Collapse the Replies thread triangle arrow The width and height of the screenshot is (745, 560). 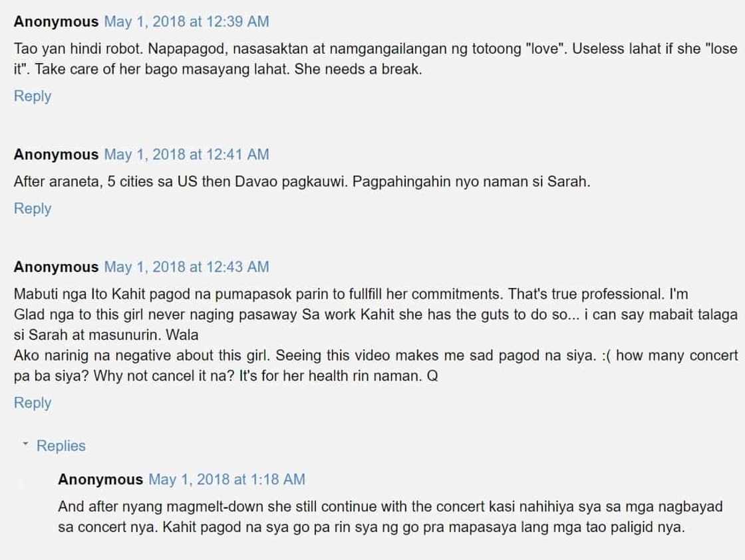click(x=25, y=444)
